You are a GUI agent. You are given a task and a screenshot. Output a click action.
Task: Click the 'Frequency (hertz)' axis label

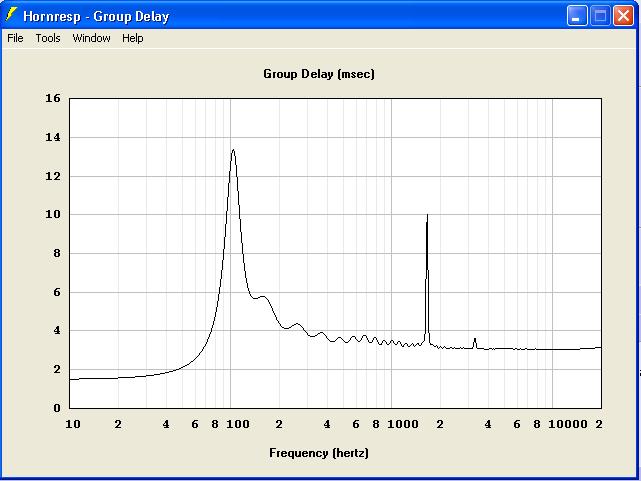(319, 453)
